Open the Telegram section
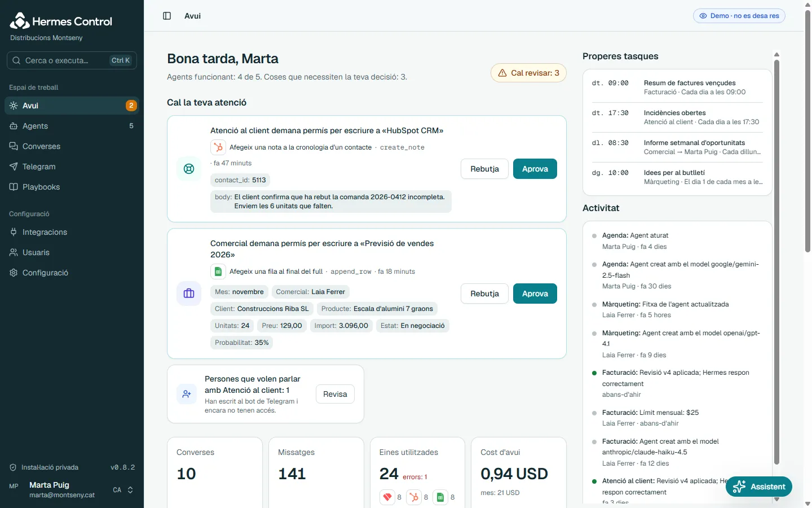Screen dimensions: 812x508 (x=72, y=167)
